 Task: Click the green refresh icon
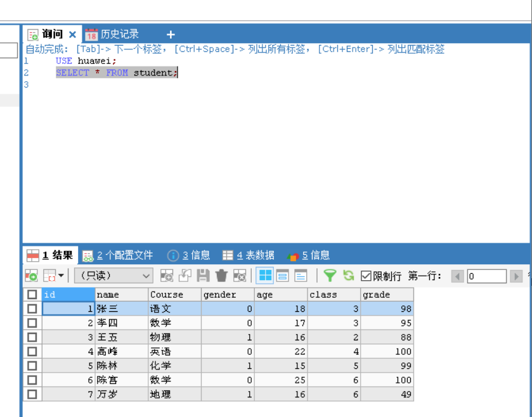(x=349, y=276)
